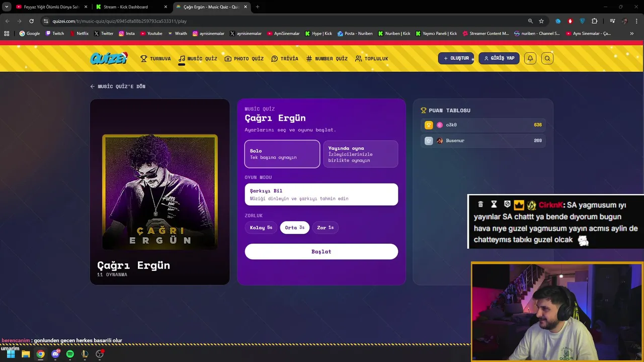This screenshot has height=362, width=644.
Task: Open the apps grid in bookmarks bar
Action: click(x=7, y=34)
